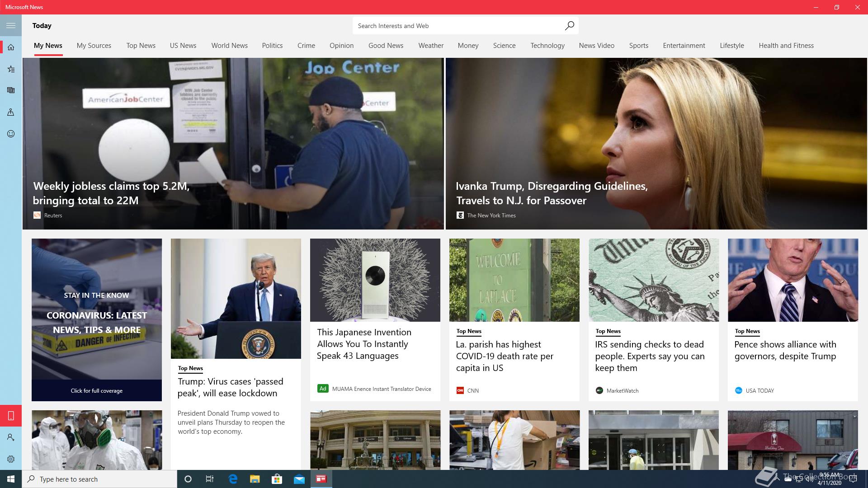Open the World News tab
The image size is (868, 488).
[x=230, y=46]
